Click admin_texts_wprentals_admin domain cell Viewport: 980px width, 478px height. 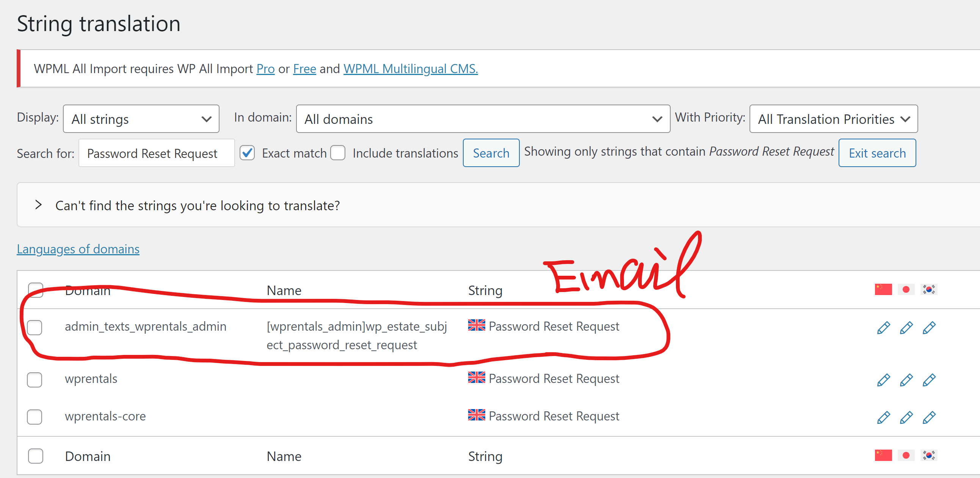tap(145, 326)
